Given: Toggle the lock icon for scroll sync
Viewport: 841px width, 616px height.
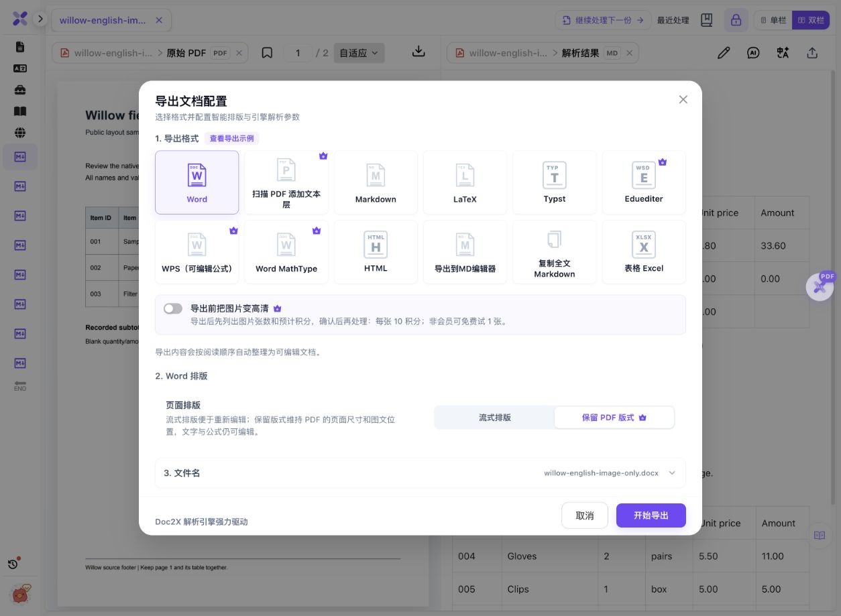Looking at the screenshot, I should tap(736, 20).
